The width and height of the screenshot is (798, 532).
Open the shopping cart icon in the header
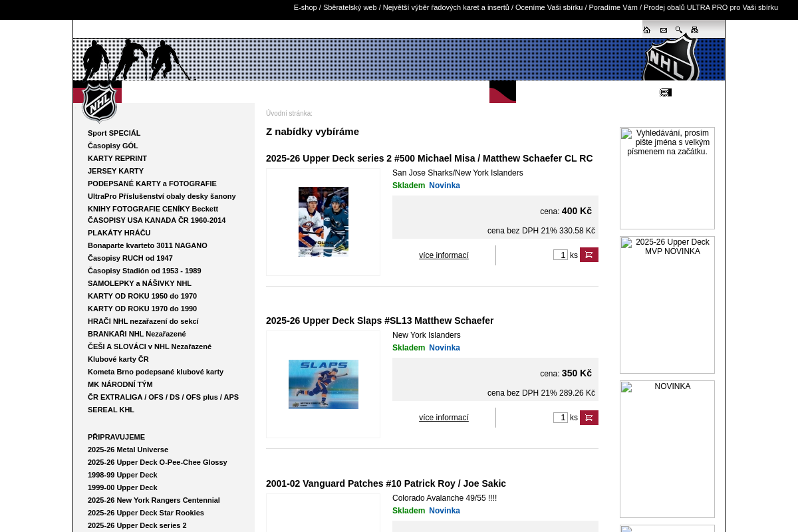[x=666, y=92]
